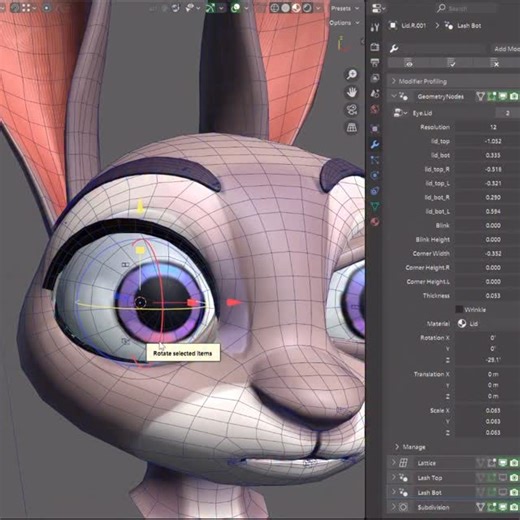The height and width of the screenshot is (520, 520).
Task: Toggle GeometryNodes edit mode display
Action: (492, 97)
